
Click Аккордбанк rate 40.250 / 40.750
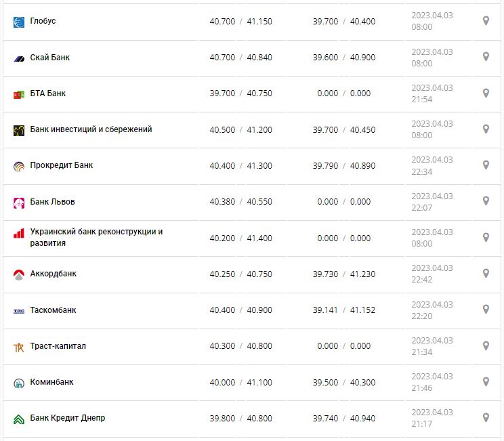click(240, 274)
